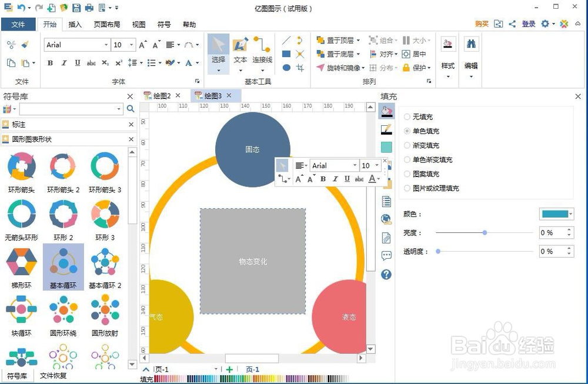
Task: Pick the rectangle drawing tool
Action: tap(286, 54)
